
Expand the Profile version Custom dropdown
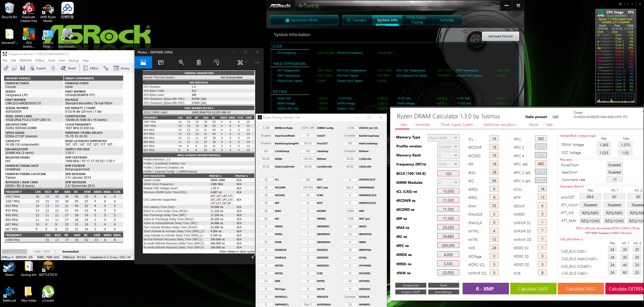click(455, 147)
